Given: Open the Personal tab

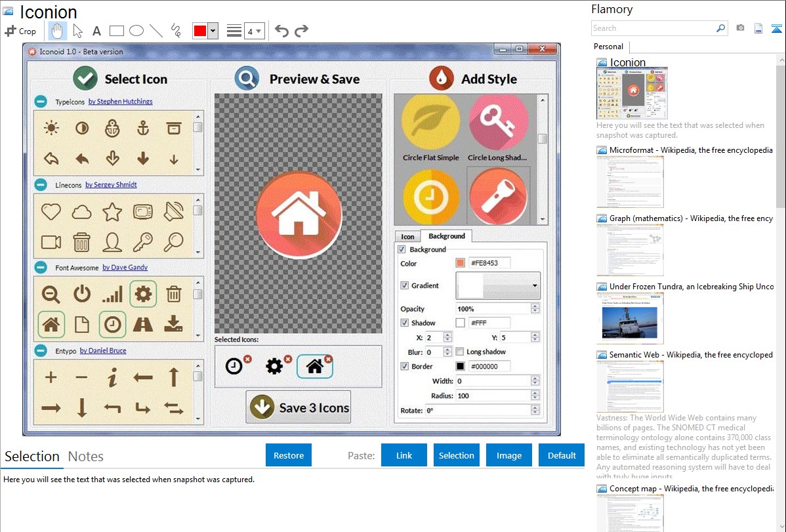Looking at the screenshot, I should point(608,47).
